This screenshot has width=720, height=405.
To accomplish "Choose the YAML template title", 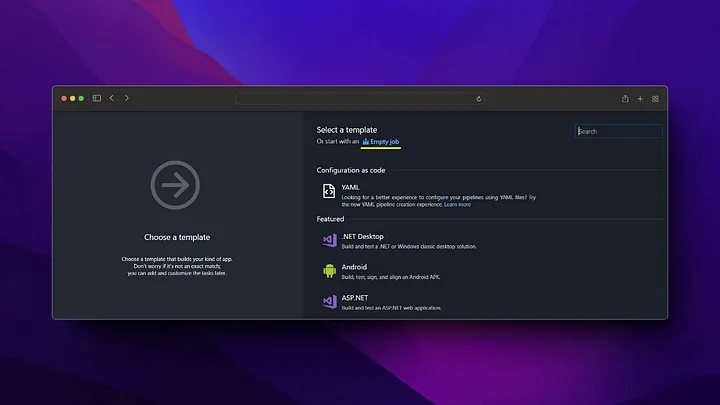I will pos(350,187).
